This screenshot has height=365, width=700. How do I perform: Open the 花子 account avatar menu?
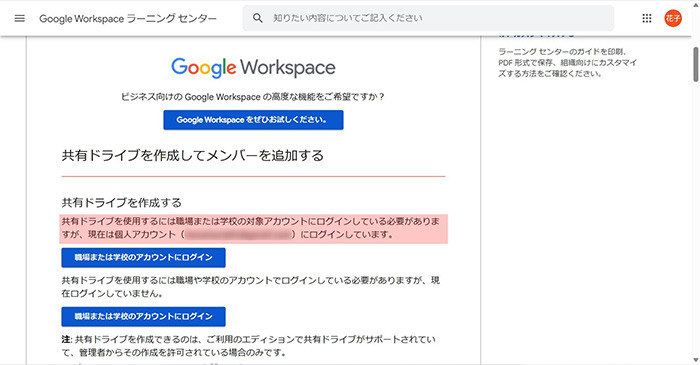coord(673,18)
